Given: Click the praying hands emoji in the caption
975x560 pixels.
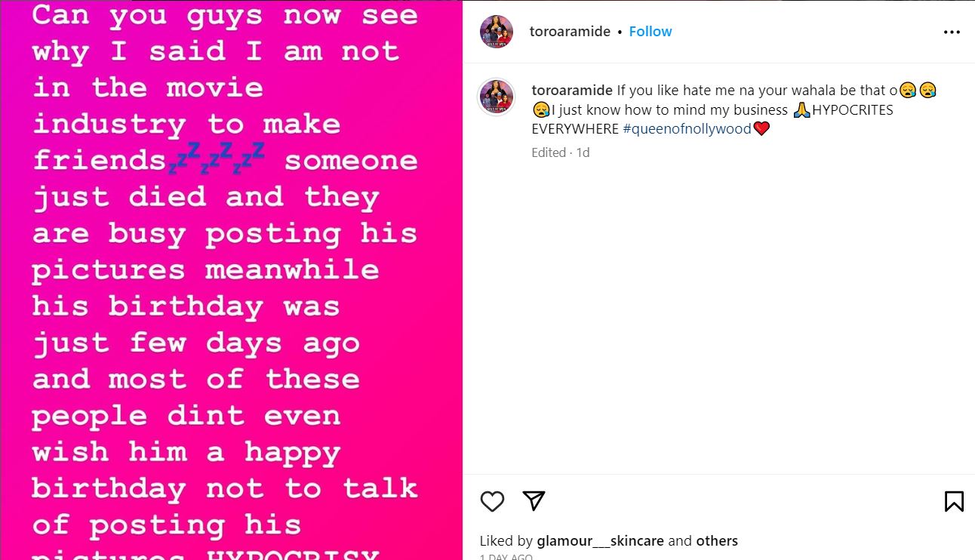Looking at the screenshot, I should pyautogui.click(x=801, y=110).
